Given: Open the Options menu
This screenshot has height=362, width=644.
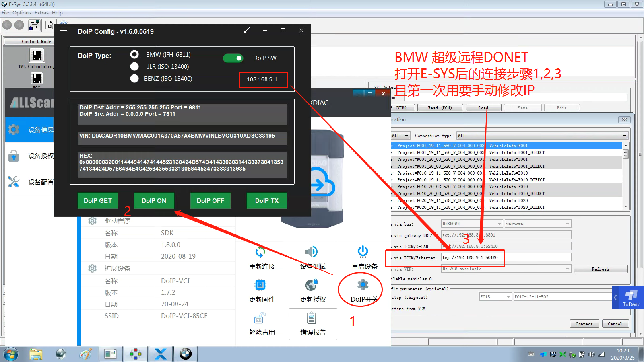Looking at the screenshot, I should click(21, 13).
